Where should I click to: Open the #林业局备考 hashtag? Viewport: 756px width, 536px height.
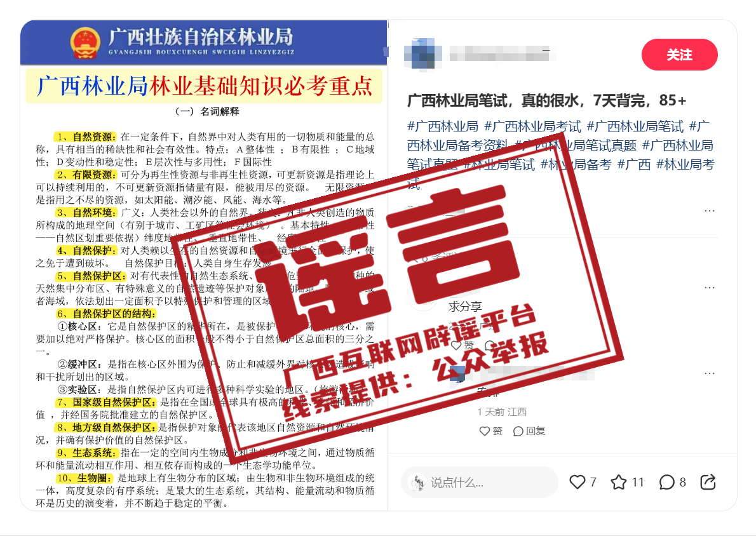[576, 164]
